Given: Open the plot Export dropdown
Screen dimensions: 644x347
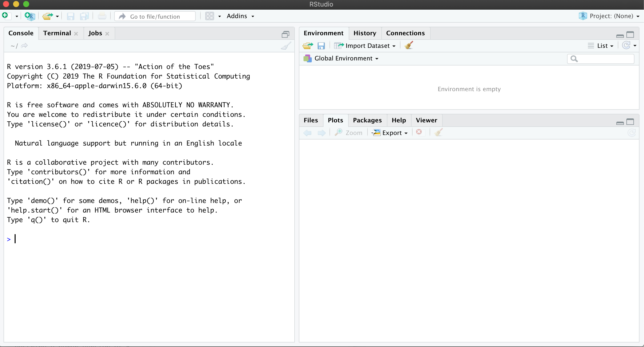Looking at the screenshot, I should (389, 132).
